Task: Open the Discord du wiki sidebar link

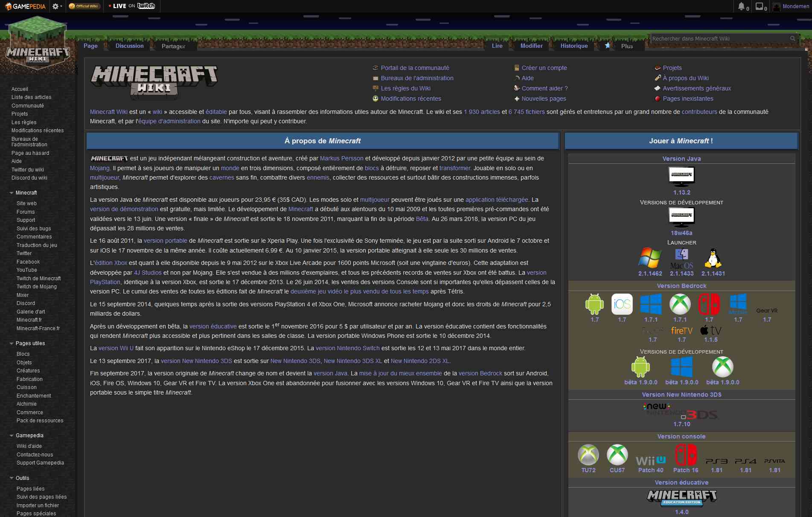Action: (x=29, y=178)
